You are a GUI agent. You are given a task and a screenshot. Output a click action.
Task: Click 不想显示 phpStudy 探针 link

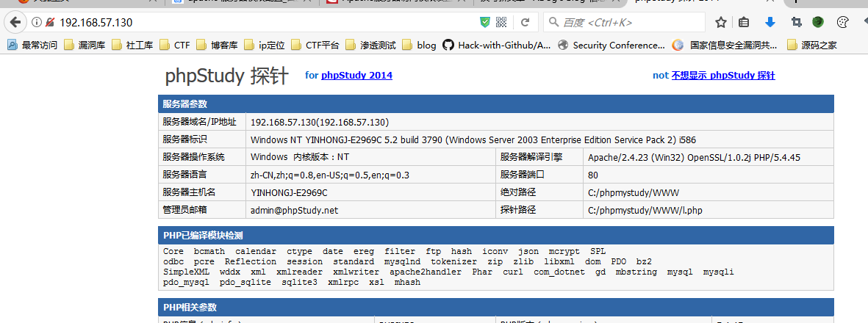pyautogui.click(x=723, y=75)
